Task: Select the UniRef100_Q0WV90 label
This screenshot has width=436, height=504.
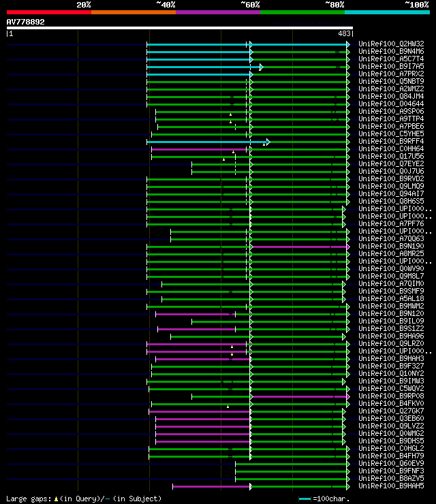Action: pos(391,269)
